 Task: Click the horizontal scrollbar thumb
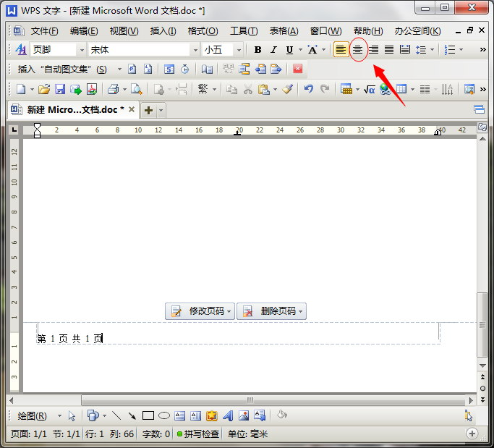coord(273,400)
